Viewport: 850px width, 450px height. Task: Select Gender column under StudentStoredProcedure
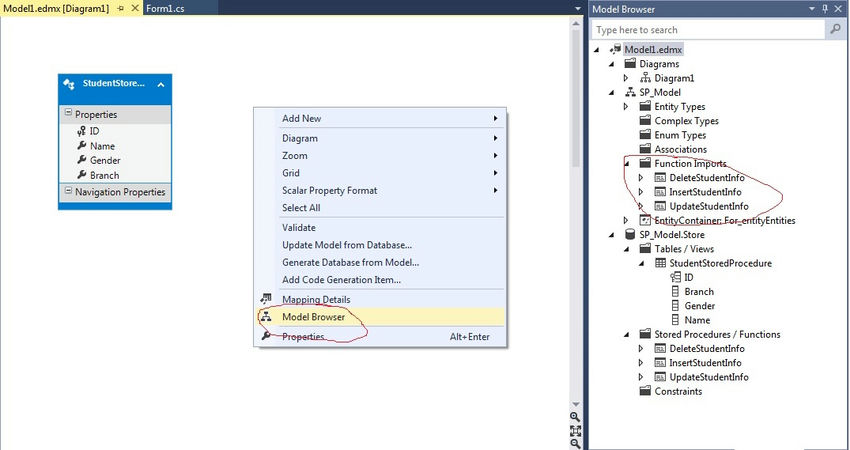click(x=699, y=306)
